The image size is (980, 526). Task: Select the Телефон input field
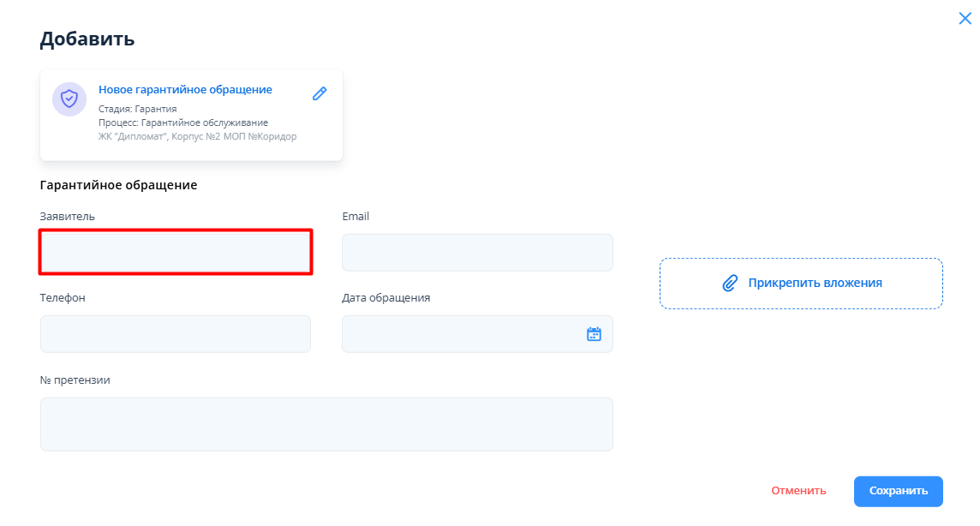(176, 334)
